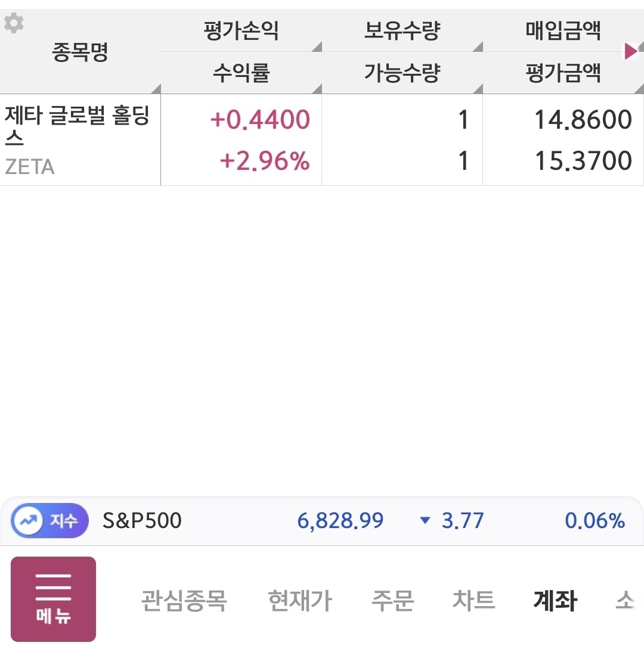Sort by 수익률 column header
The image size is (644, 652).
[x=241, y=73]
